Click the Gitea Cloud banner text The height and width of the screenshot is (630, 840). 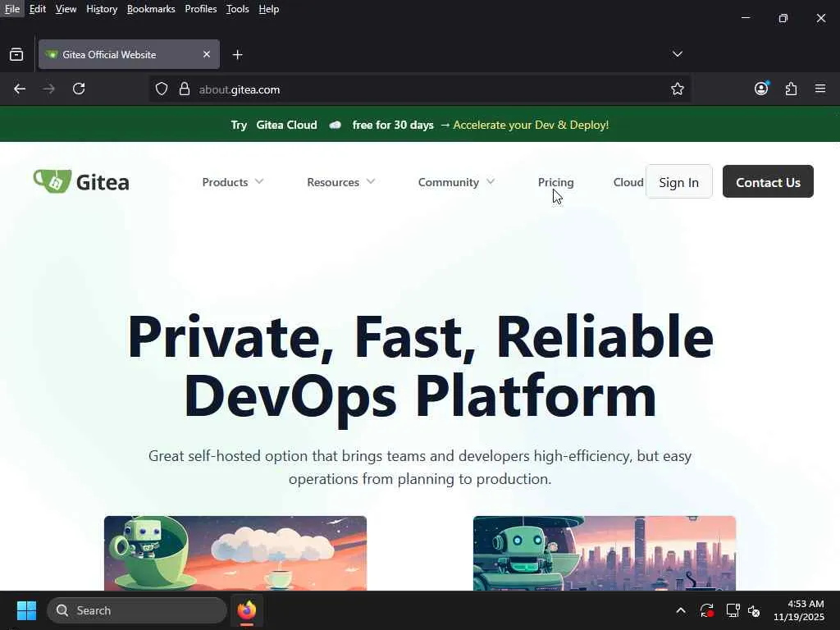click(286, 125)
